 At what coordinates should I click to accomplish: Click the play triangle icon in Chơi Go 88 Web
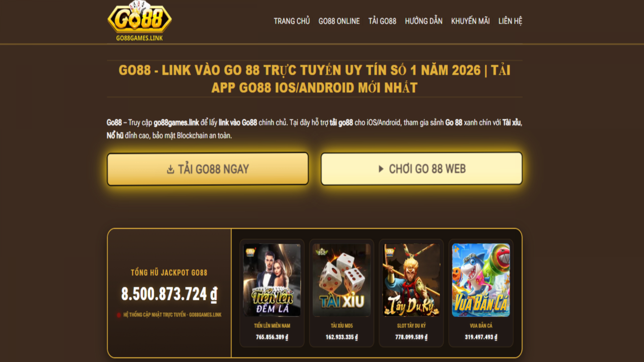pyautogui.click(x=381, y=169)
